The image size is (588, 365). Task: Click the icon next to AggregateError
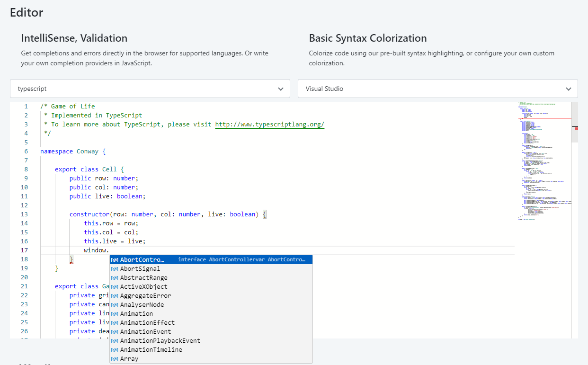115,296
